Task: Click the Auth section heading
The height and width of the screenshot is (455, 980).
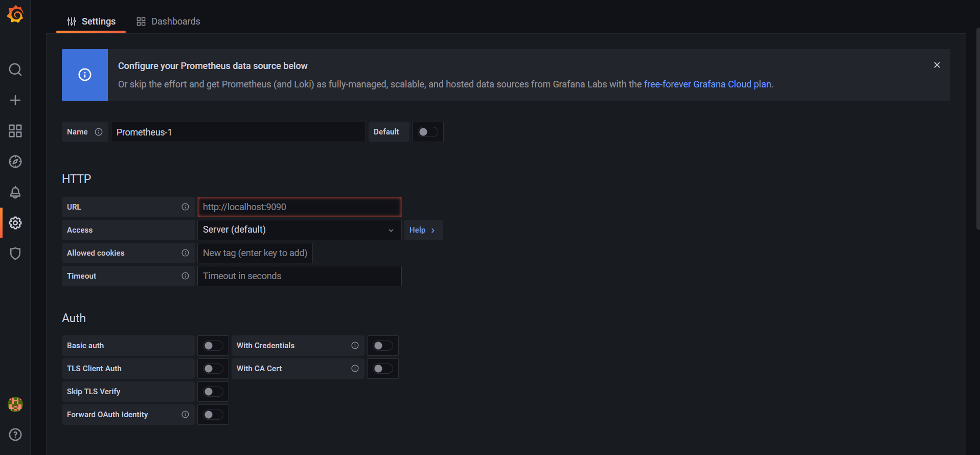Action: 74,318
